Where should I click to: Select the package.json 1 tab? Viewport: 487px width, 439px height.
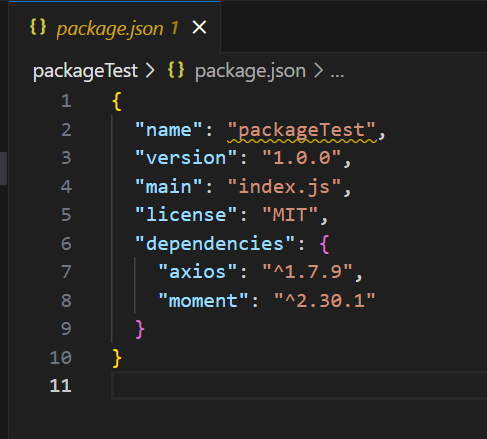tap(114, 27)
